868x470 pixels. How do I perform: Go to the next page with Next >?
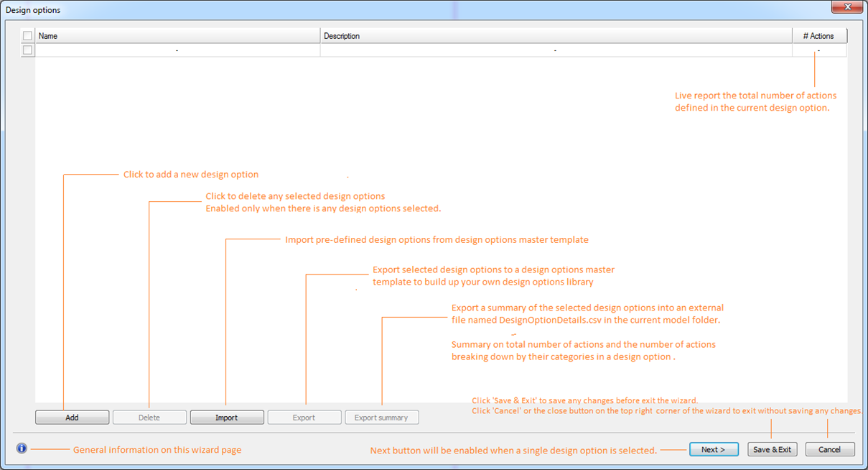pyautogui.click(x=714, y=449)
